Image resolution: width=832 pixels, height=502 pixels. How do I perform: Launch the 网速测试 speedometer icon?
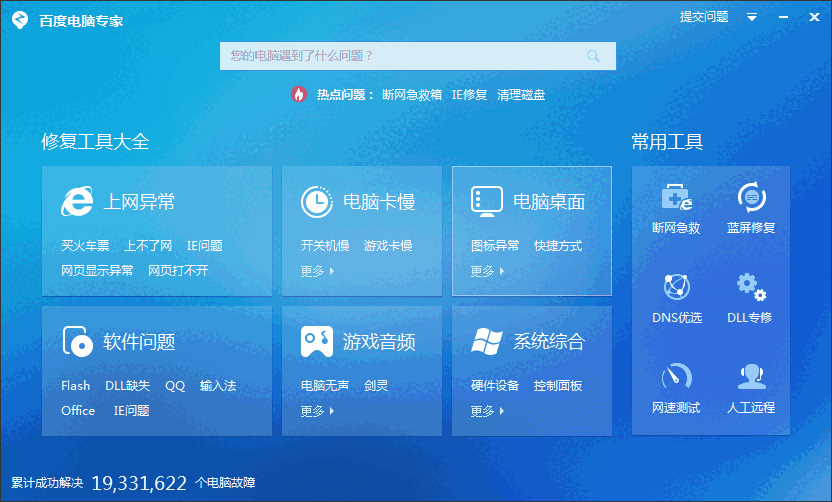pos(677,376)
